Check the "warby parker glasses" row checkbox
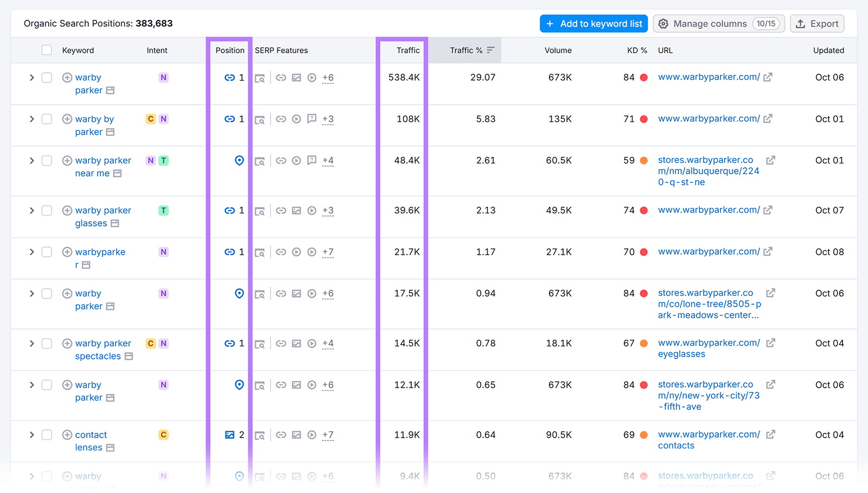The width and height of the screenshot is (868, 493). (47, 210)
